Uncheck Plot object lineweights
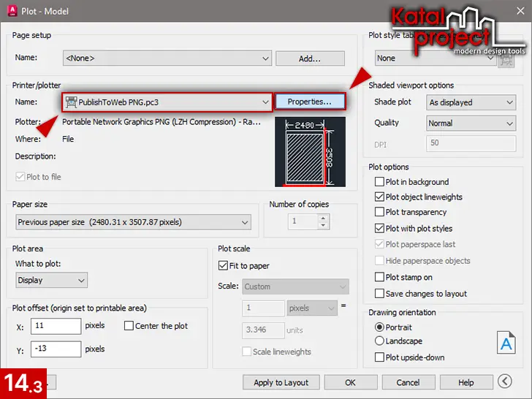Viewport: 532px width, 399px height. click(379, 197)
